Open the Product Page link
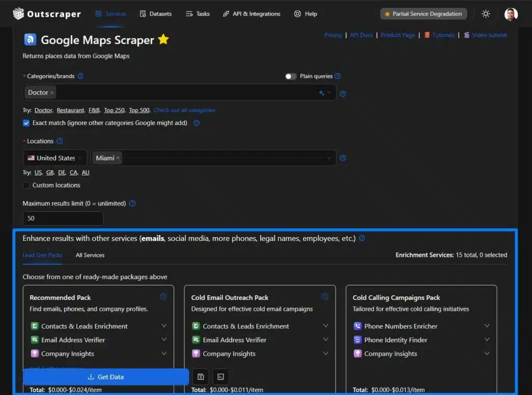532x395 pixels. click(x=397, y=35)
